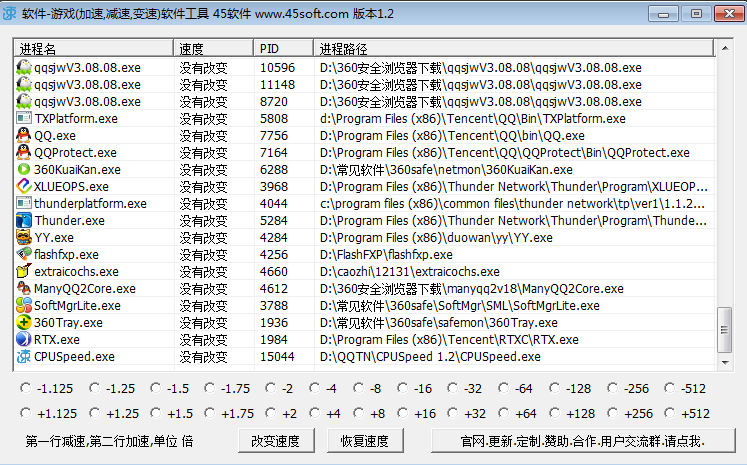This screenshot has width=747, height=465.
Task: Click the process list scroll up arrow
Action: (x=725, y=48)
